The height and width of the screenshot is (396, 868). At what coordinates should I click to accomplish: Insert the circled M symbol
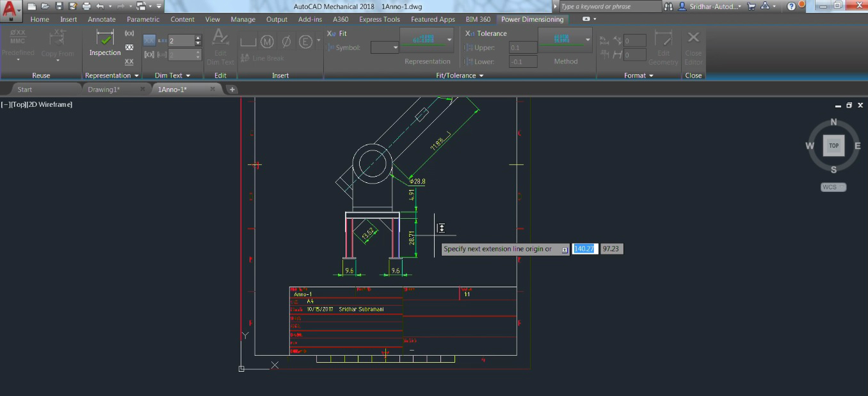coord(267,42)
